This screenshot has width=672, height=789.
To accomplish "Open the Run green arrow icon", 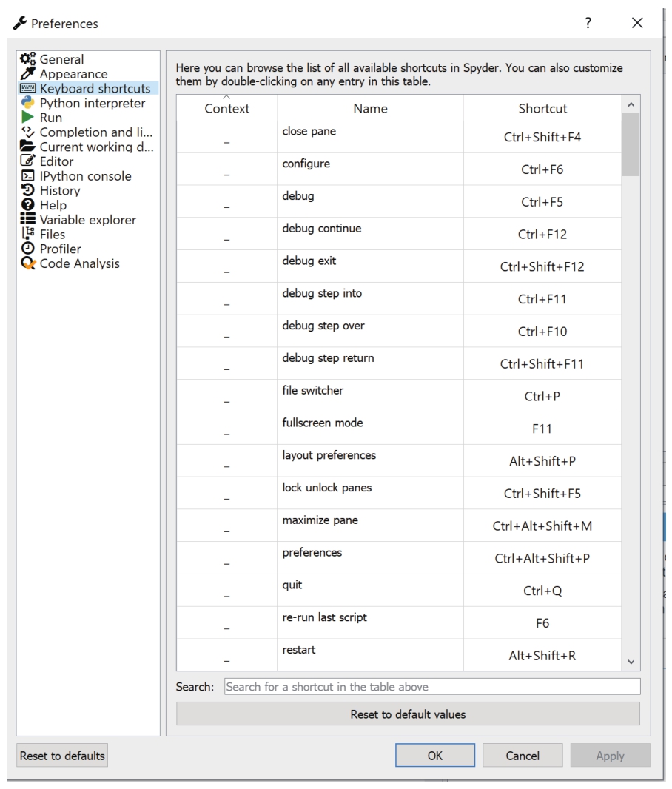I will click(27, 118).
